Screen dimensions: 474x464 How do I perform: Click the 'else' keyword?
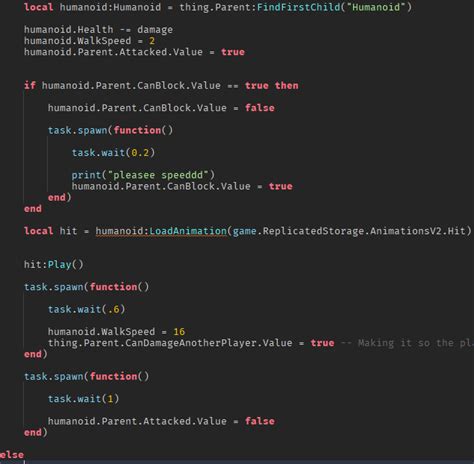(12, 455)
